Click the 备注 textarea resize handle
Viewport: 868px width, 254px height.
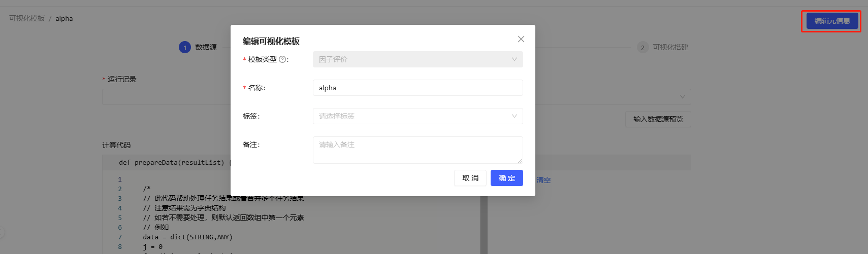(x=520, y=161)
